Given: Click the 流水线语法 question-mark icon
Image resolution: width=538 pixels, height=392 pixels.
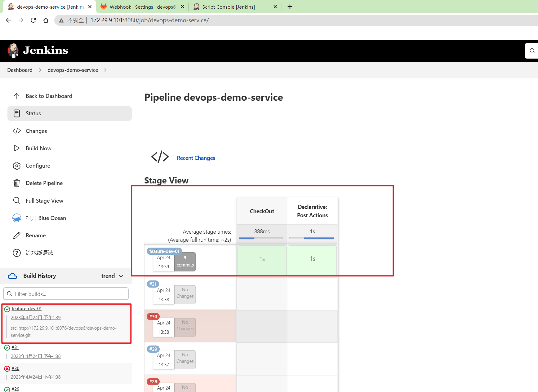Looking at the screenshot, I should coord(17,253).
